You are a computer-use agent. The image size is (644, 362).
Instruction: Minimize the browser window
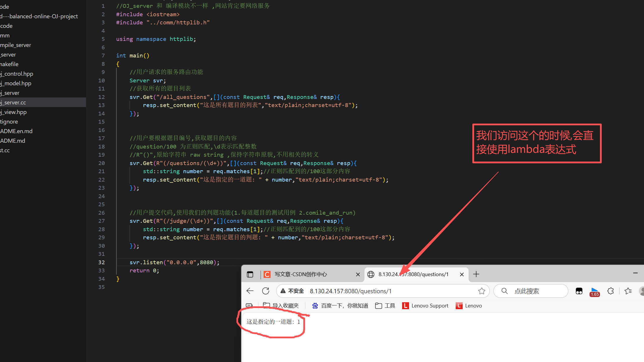635,273
